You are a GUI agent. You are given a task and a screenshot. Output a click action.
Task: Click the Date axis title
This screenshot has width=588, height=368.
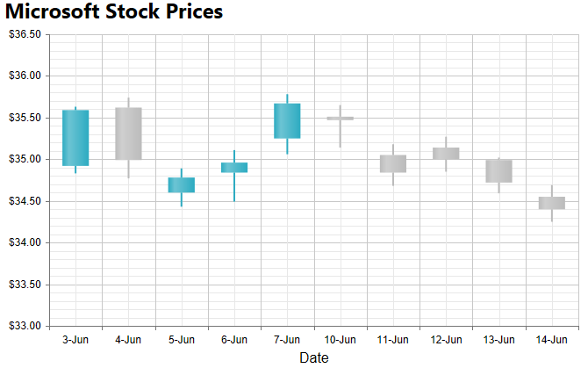tap(314, 357)
